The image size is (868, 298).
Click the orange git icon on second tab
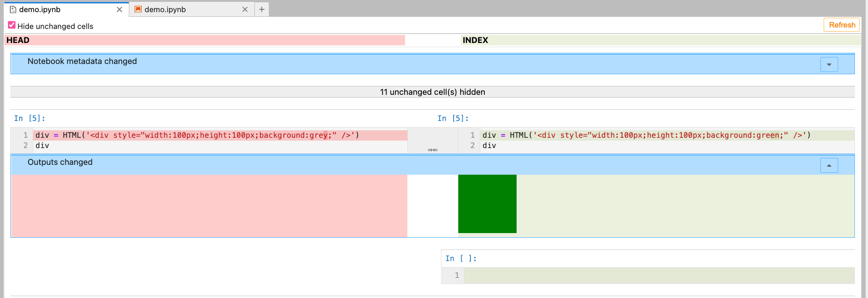pos(138,9)
